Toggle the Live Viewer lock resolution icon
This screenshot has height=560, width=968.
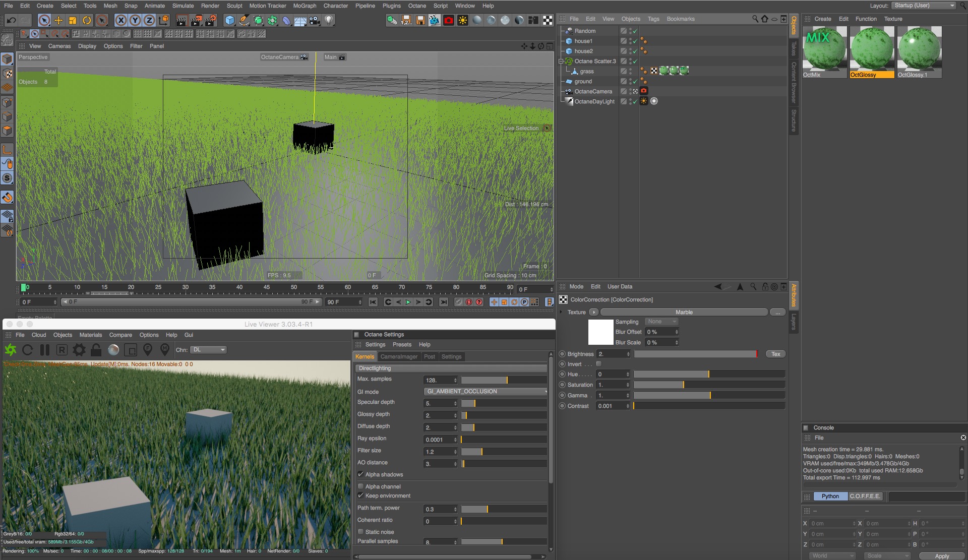(96, 350)
